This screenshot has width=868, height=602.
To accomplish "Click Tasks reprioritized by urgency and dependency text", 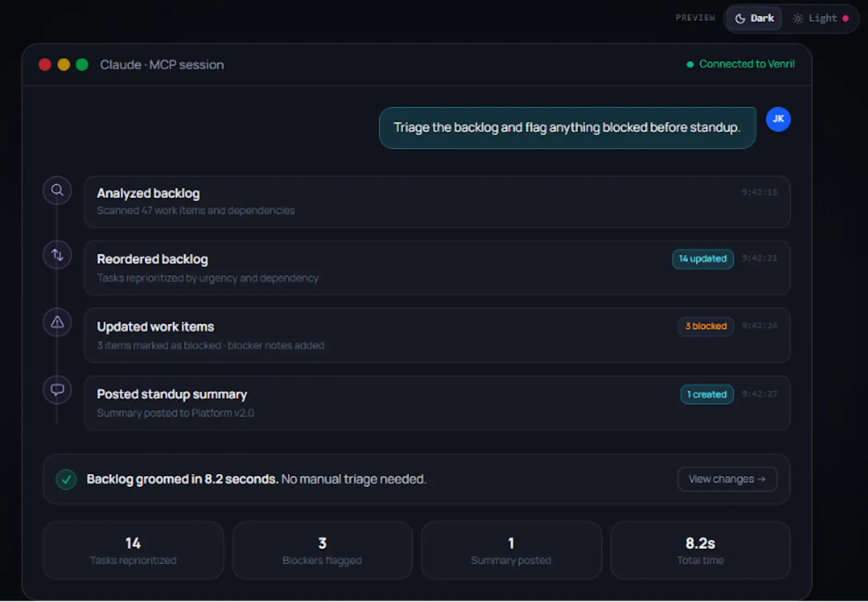I will (208, 278).
